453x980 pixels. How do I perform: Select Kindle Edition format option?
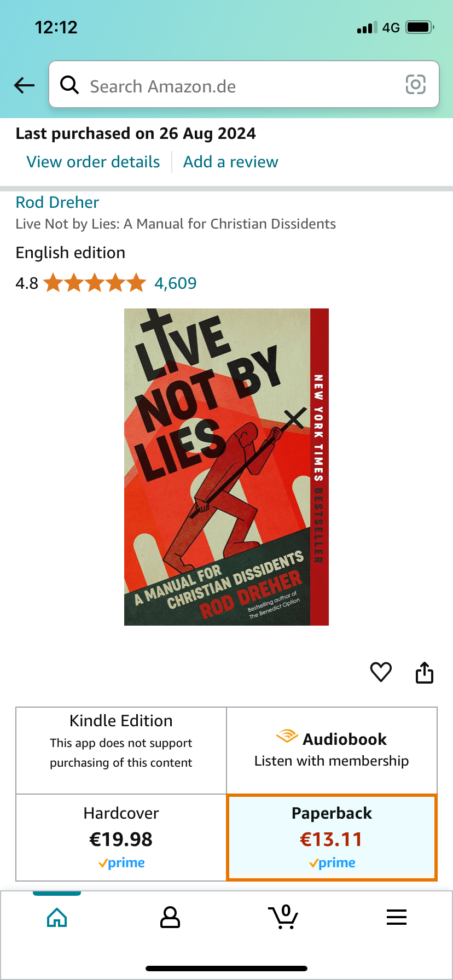coord(121,751)
